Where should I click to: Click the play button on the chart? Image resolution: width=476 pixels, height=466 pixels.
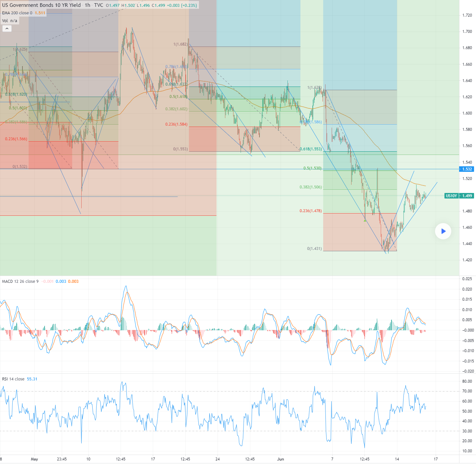pyautogui.click(x=443, y=231)
